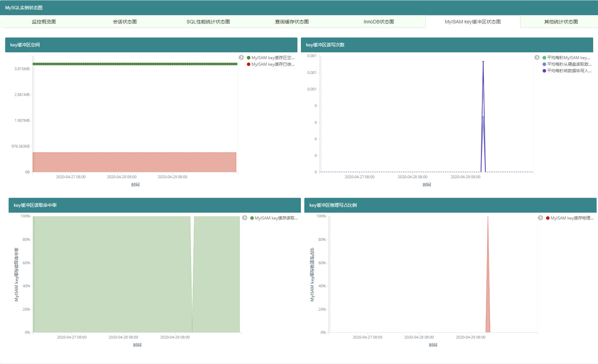Image resolution: width=598 pixels, height=364 pixels.
Task: Open the InnoDB状态图 tab
Action: 379,22
